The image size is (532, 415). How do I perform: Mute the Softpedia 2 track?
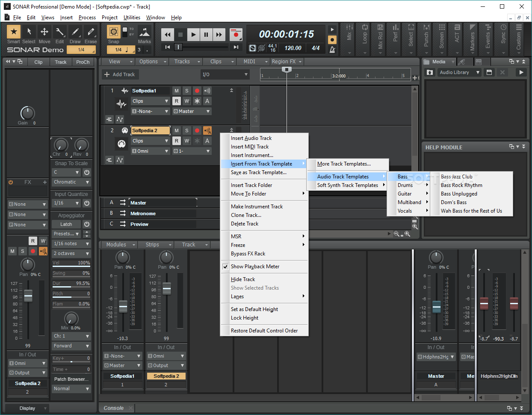click(x=177, y=130)
